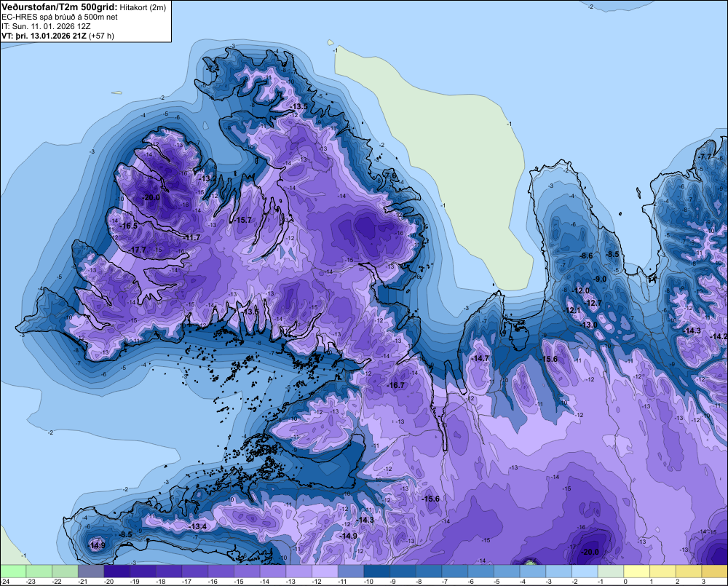Click the 'IT: Sun. 11. 01. 2026 12Z' line
Image resolution: width=728 pixels, height=586 pixels.
click(x=46, y=26)
